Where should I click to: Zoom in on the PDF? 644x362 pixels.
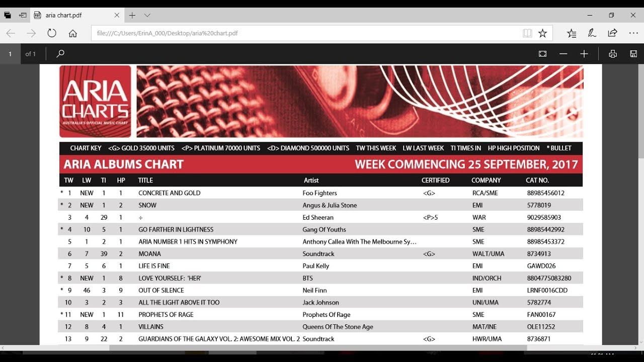584,54
